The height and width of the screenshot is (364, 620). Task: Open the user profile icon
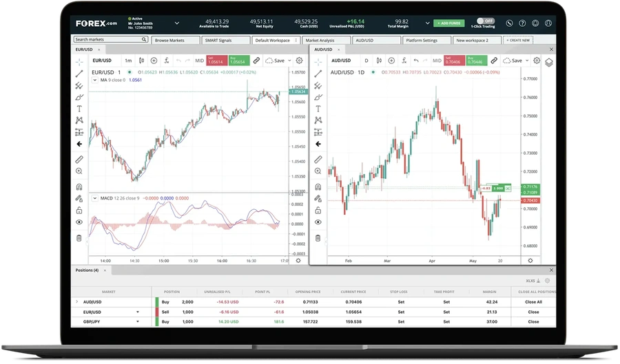[548, 23]
